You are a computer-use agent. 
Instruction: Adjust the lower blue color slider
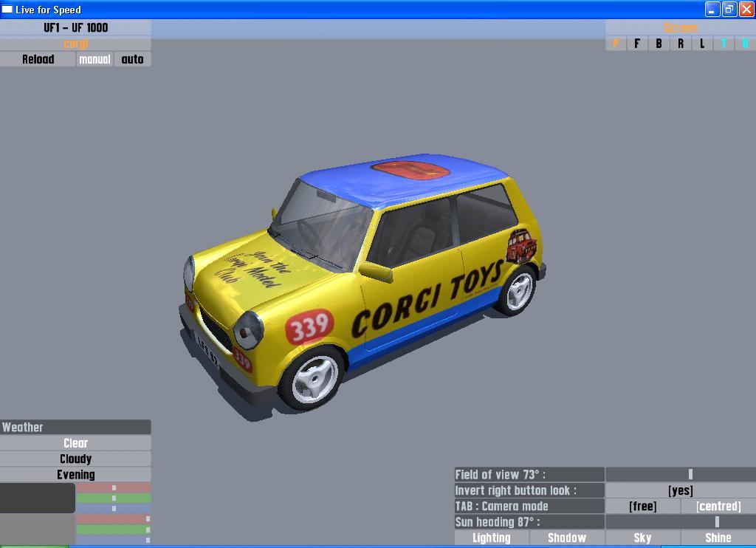[114, 540]
